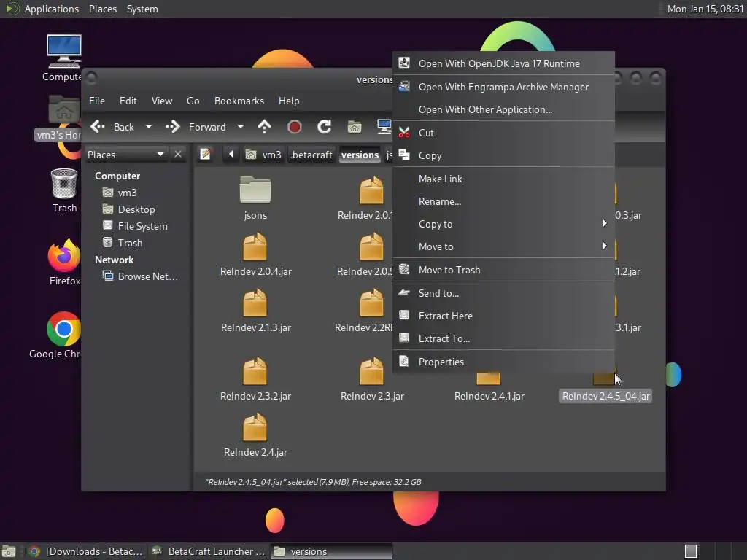Click the path bar left scroll arrow
The image size is (747, 560).
pyautogui.click(x=231, y=155)
